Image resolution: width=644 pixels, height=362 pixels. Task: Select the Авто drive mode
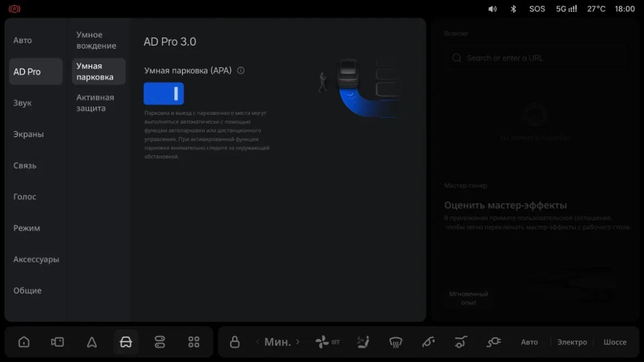(x=529, y=342)
